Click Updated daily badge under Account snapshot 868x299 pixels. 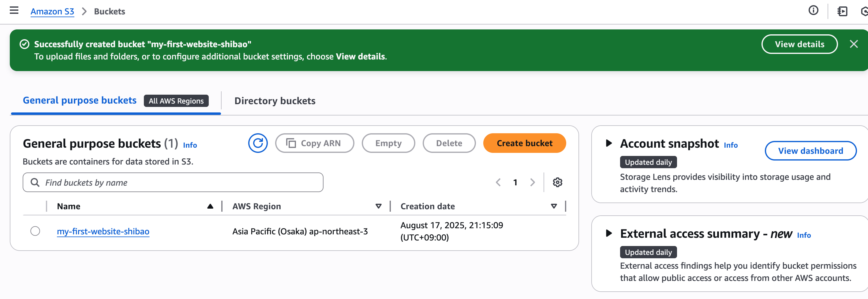click(x=648, y=162)
